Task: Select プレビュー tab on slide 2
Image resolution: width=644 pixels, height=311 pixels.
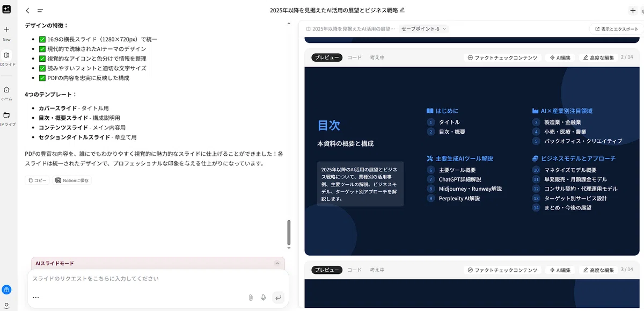Action: 327,57
